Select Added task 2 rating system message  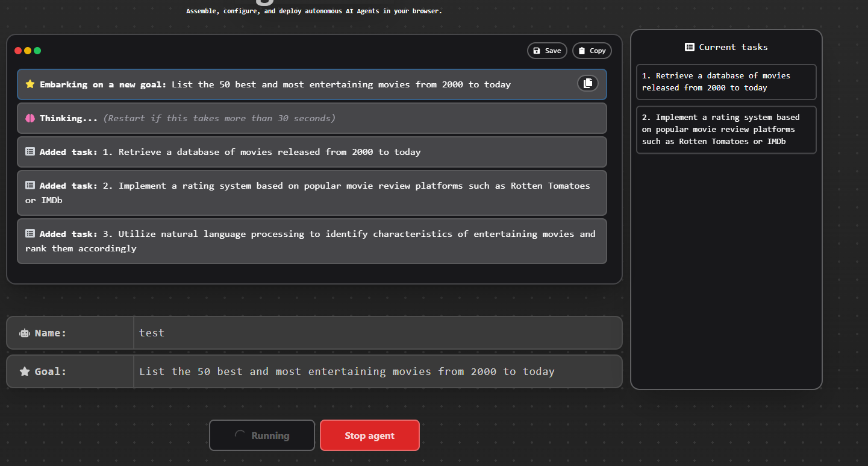tap(312, 193)
